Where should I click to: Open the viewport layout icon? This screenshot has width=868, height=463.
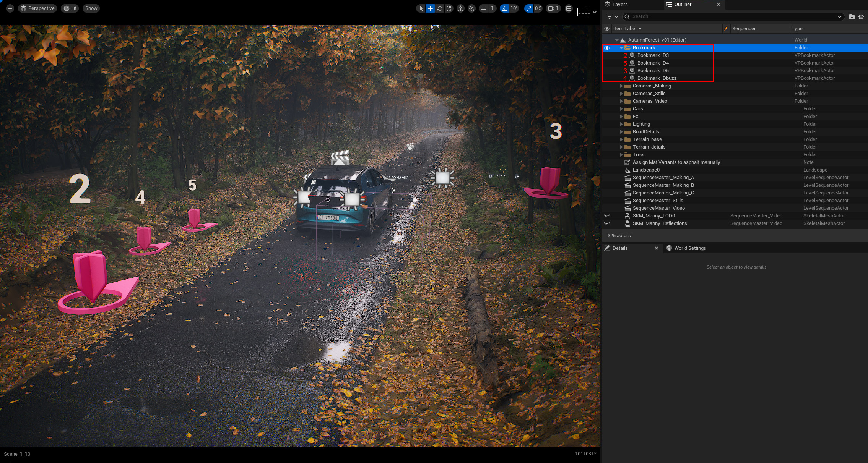pos(569,8)
